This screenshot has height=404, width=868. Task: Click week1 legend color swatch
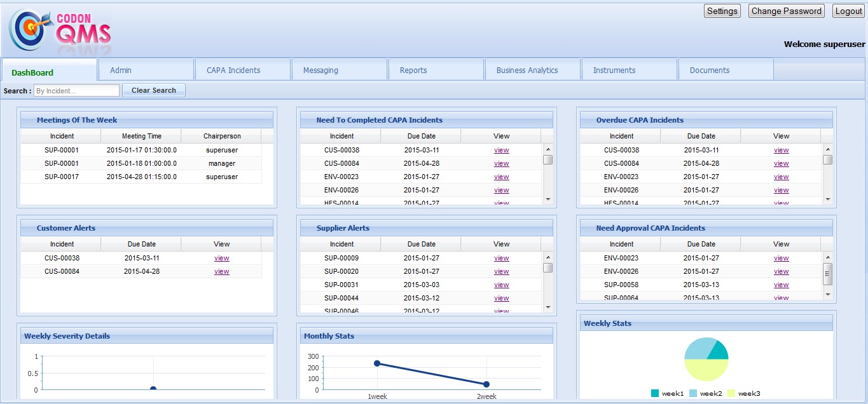[x=655, y=393]
